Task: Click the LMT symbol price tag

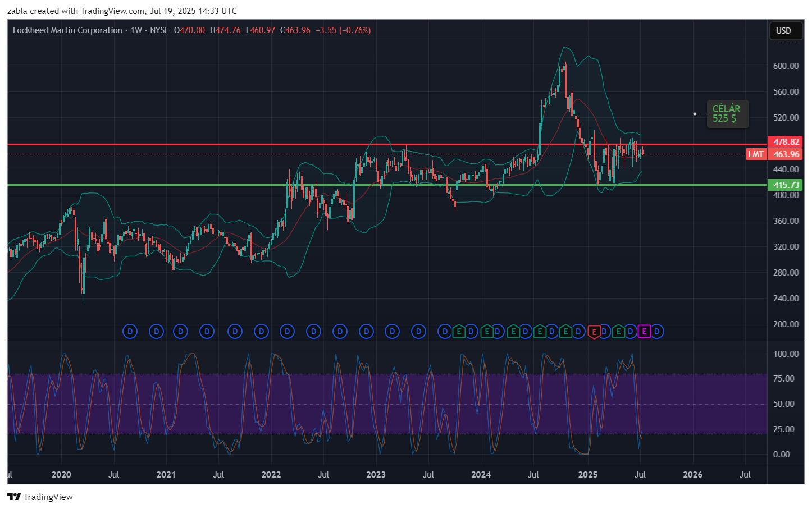Action: coord(756,154)
